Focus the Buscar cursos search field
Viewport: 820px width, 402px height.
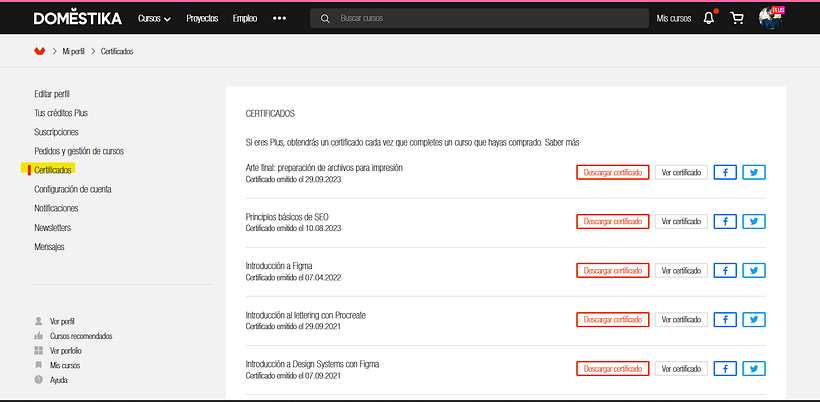click(x=480, y=19)
